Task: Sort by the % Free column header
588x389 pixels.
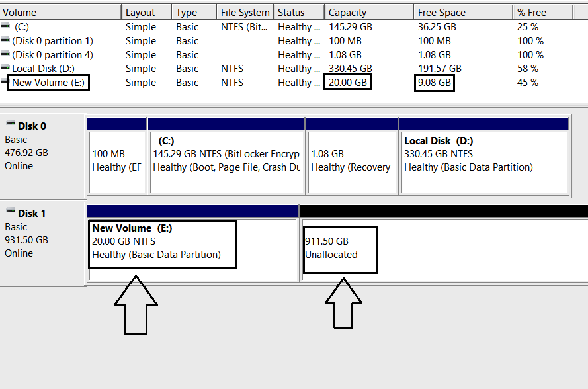Action: tap(542, 12)
